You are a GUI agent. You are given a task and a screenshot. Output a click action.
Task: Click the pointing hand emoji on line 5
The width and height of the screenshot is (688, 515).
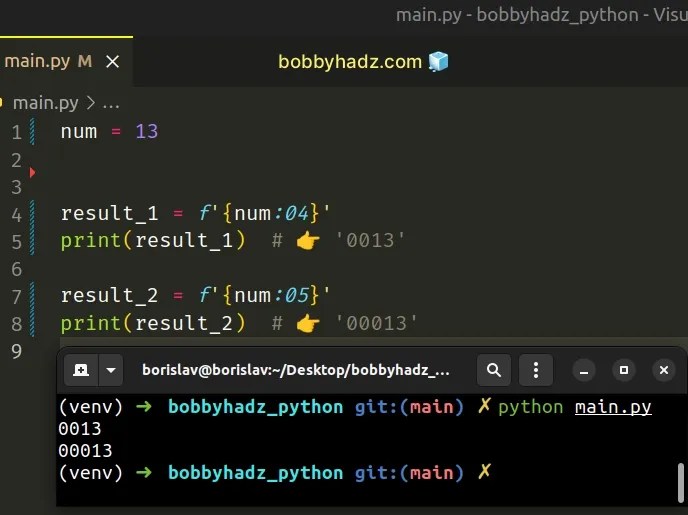[308, 241]
